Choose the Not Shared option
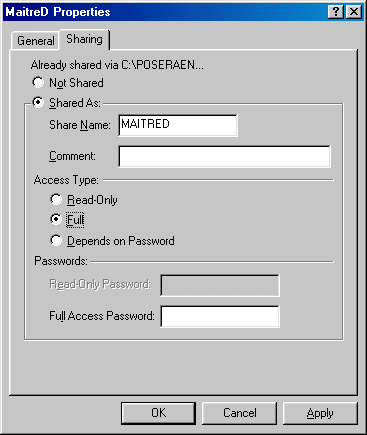Screen dimensions: 367x435 pyautogui.click(x=38, y=82)
